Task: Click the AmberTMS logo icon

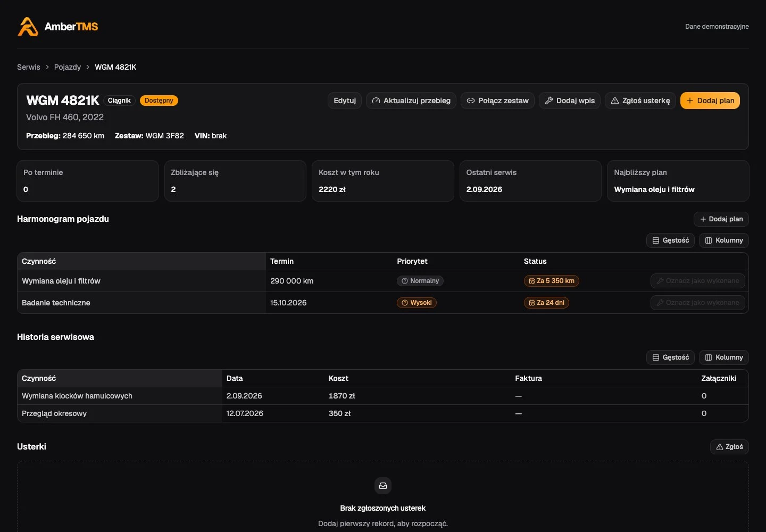Action: point(28,27)
